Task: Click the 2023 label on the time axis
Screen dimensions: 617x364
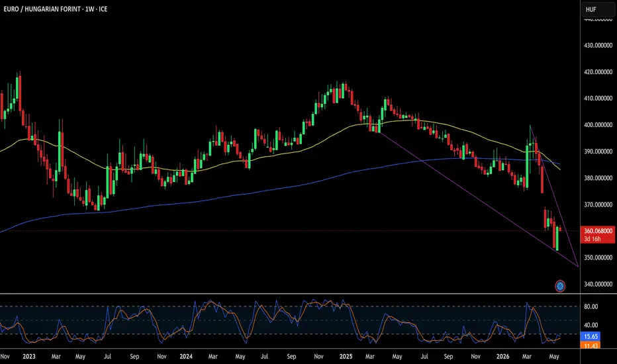Action: [28, 357]
